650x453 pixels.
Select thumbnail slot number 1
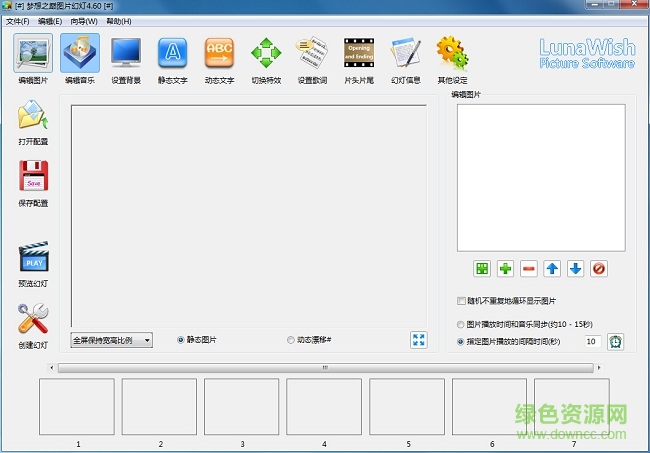tap(77, 406)
